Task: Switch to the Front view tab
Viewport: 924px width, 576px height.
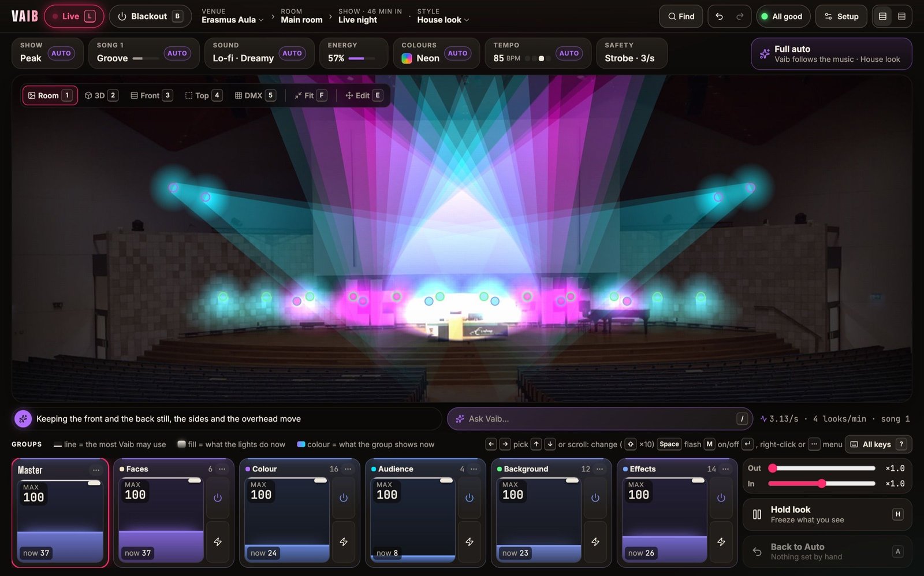Action: 151,95
